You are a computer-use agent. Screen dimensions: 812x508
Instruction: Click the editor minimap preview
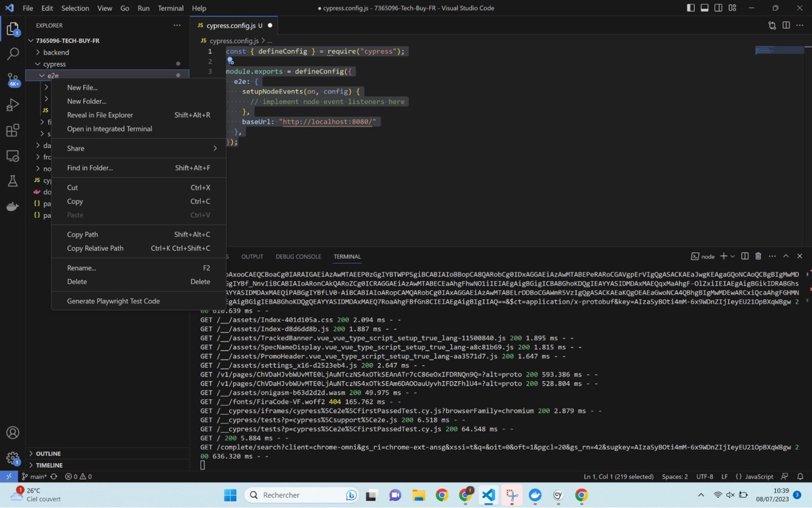(x=779, y=50)
